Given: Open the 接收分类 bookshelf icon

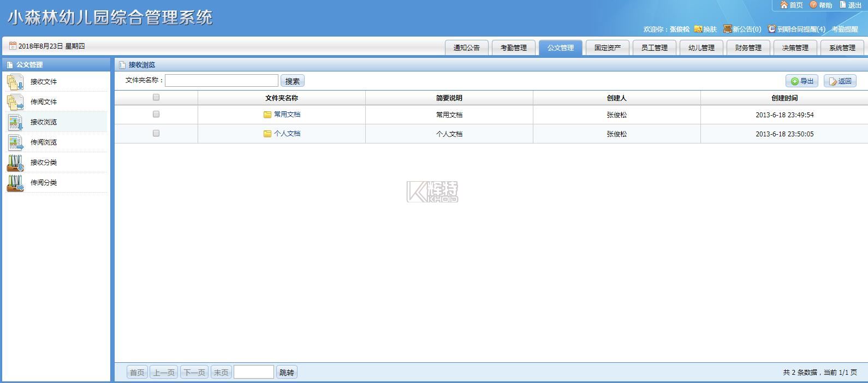Looking at the screenshot, I should [15, 163].
